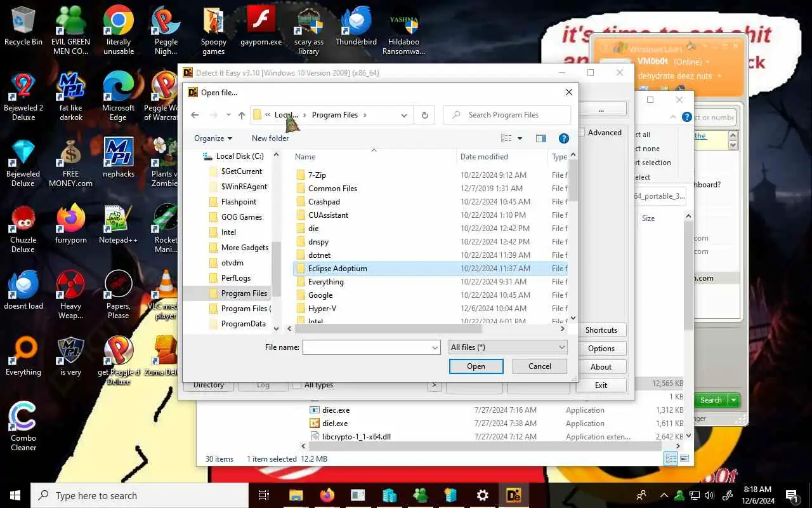The height and width of the screenshot is (508, 812).
Task: Sort the list by the Name column header
Action: [x=373, y=157]
